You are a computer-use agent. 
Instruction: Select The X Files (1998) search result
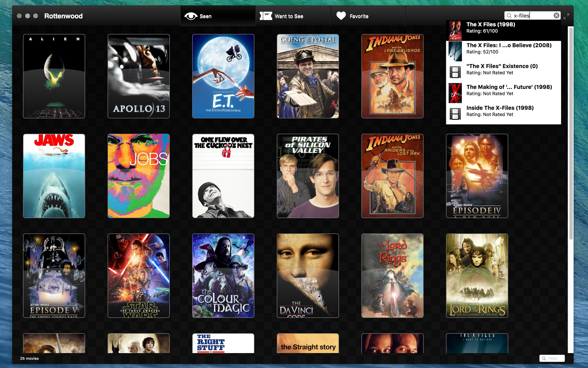point(503,30)
